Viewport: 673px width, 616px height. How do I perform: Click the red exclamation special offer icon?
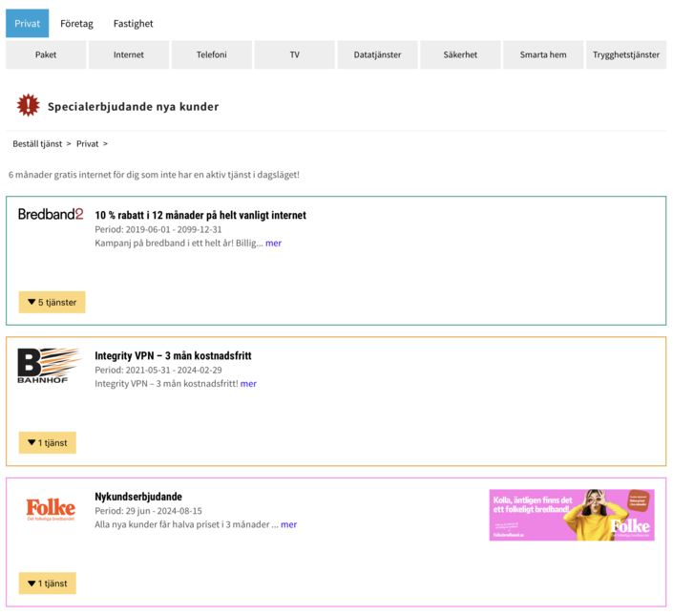click(29, 105)
